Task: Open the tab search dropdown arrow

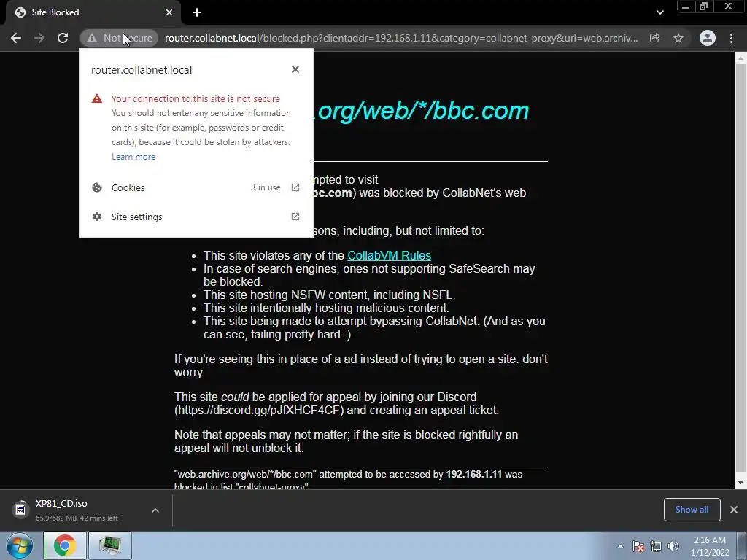Action: click(x=659, y=12)
